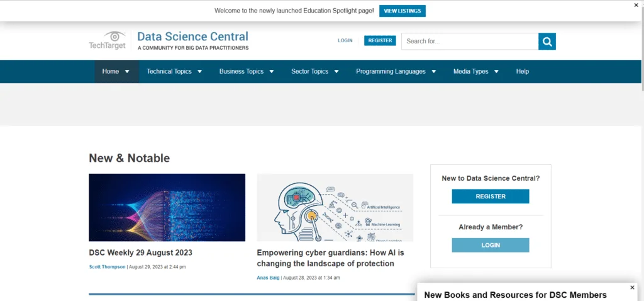Open the Programming Languages menu item
Screen dimensions: 644x301
pyautogui.click(x=391, y=71)
